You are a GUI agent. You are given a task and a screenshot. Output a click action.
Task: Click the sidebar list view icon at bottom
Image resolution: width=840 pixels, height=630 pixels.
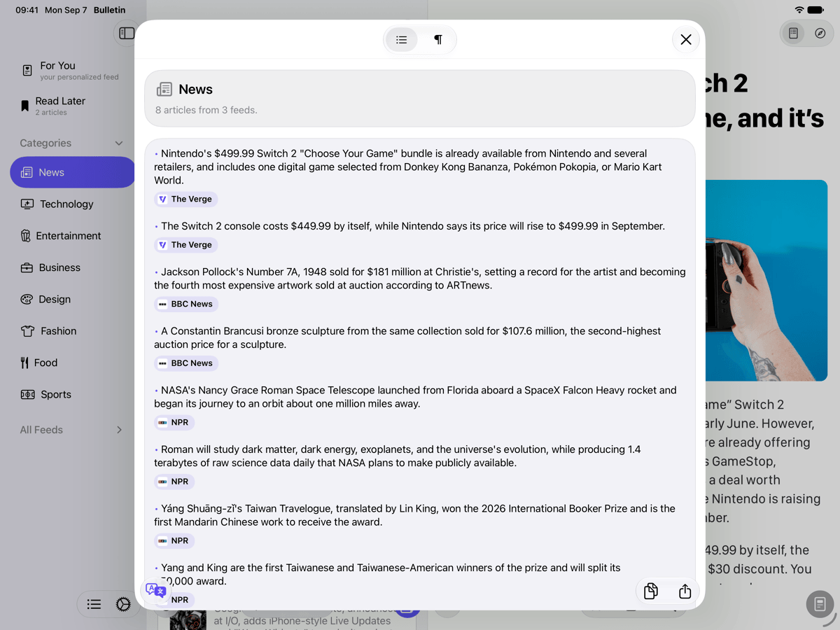point(94,605)
